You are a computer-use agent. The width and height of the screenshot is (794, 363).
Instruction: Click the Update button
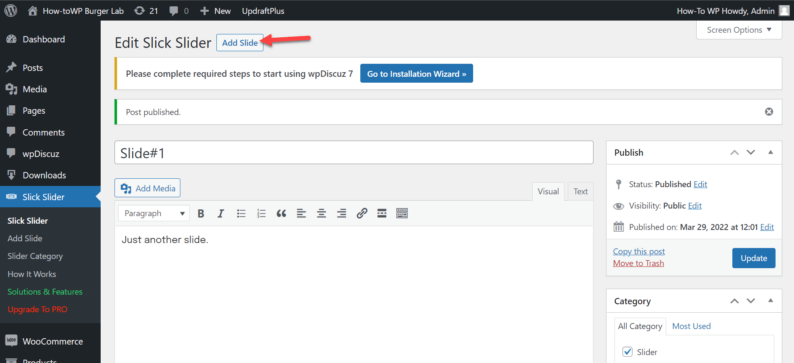point(753,258)
